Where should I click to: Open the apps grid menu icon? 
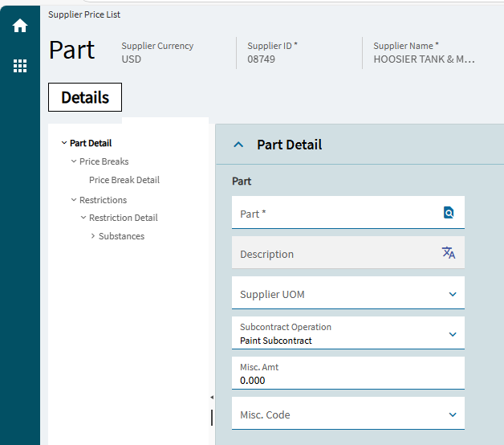coord(20,66)
